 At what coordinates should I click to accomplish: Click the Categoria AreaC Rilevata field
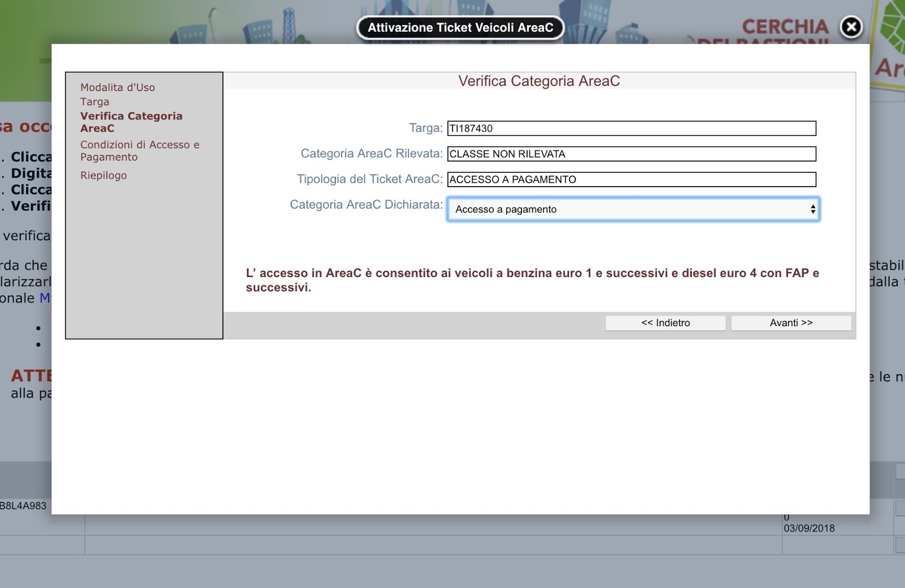(631, 154)
